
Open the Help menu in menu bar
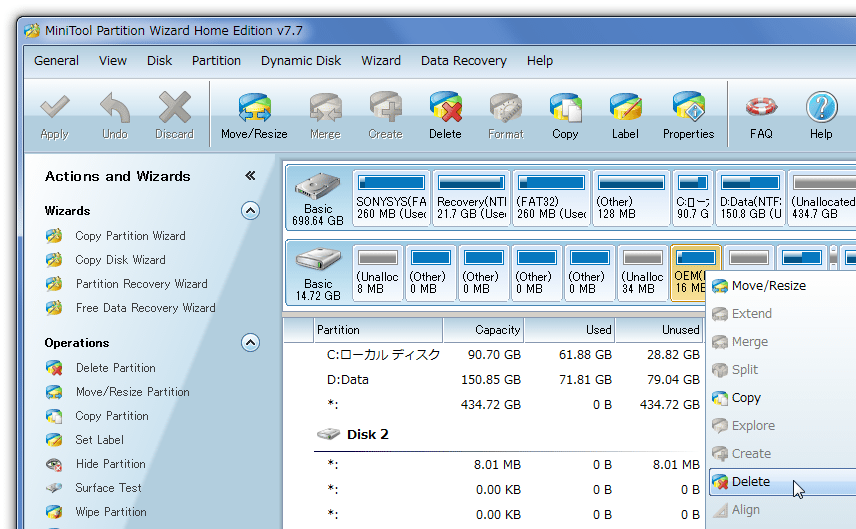[x=540, y=61]
